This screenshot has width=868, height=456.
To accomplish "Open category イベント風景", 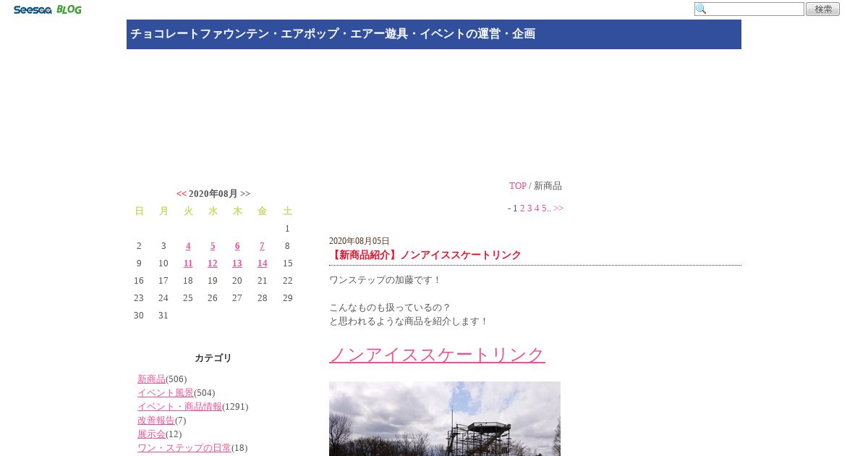I will (x=166, y=393).
